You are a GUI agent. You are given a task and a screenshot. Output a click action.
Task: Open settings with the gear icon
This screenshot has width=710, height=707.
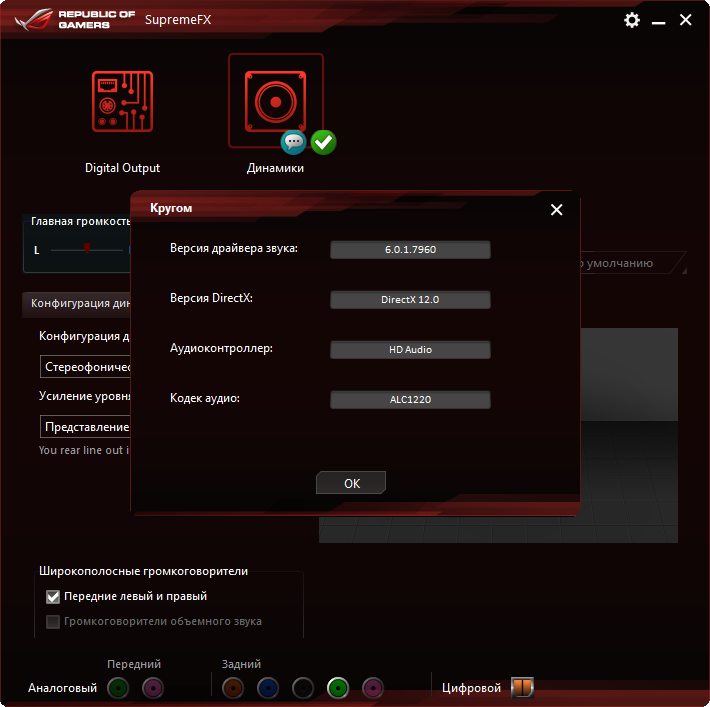(x=632, y=20)
